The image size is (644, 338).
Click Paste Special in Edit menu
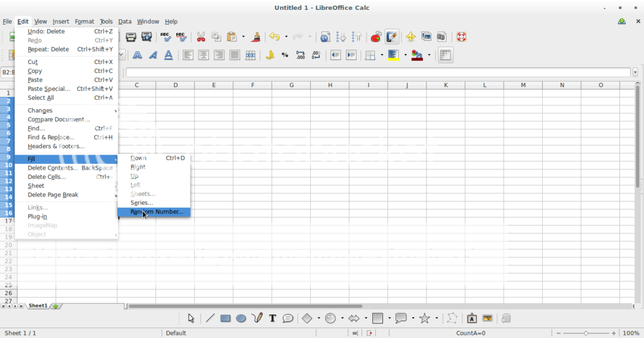pyautogui.click(x=66, y=89)
